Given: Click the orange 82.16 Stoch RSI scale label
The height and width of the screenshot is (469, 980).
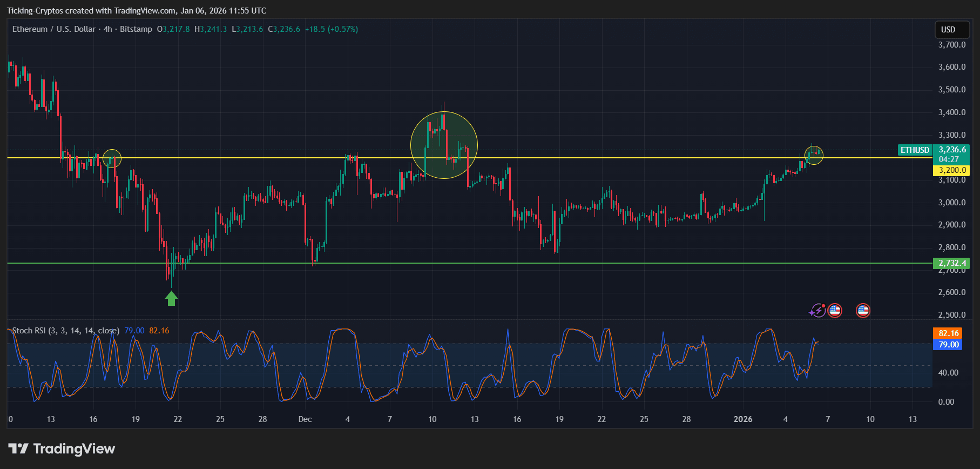Looking at the screenshot, I should (x=948, y=333).
